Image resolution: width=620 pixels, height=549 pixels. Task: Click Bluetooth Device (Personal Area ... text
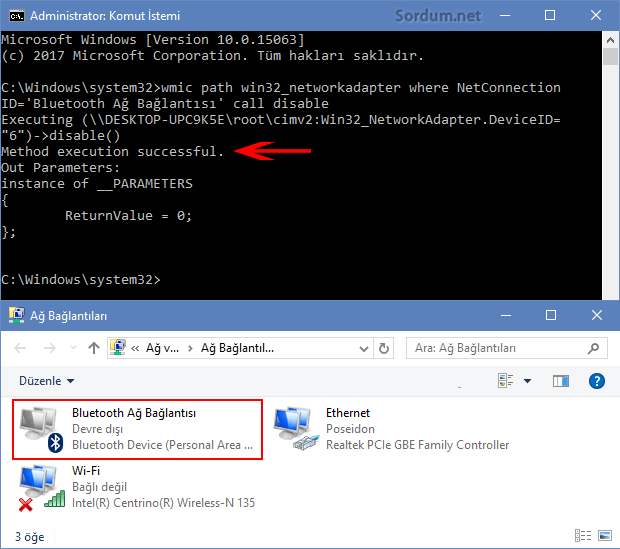click(x=162, y=445)
